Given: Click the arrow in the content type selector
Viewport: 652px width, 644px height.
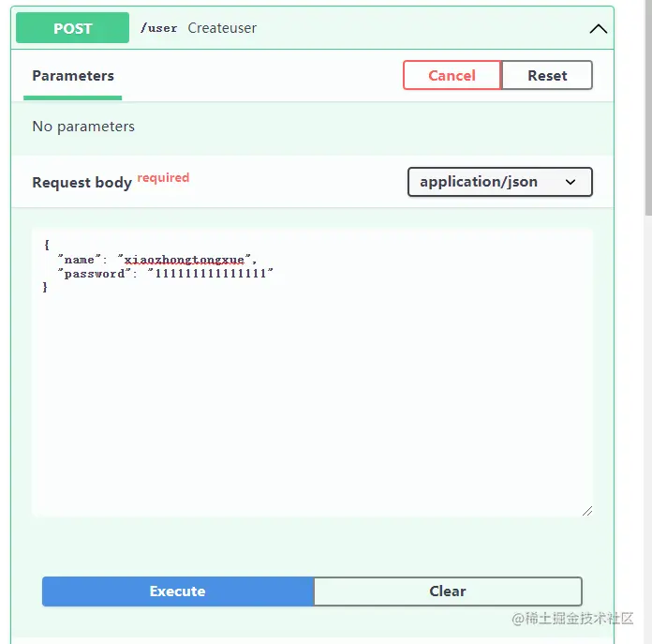Looking at the screenshot, I should [570, 182].
